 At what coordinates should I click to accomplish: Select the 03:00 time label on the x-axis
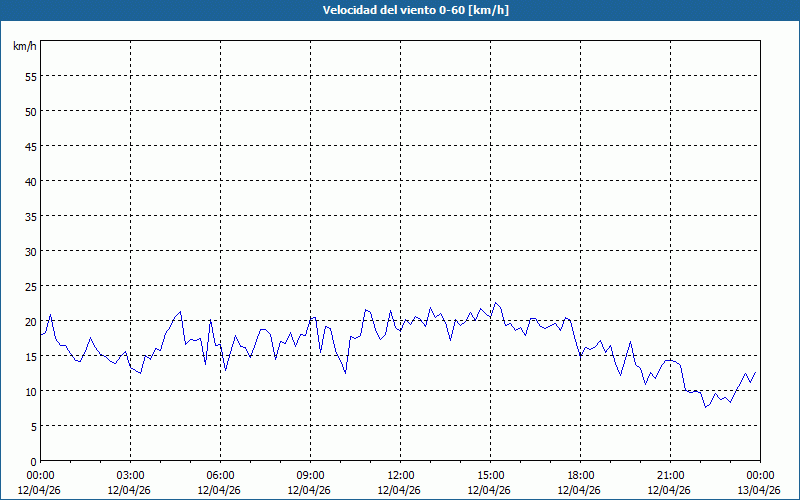click(130, 475)
